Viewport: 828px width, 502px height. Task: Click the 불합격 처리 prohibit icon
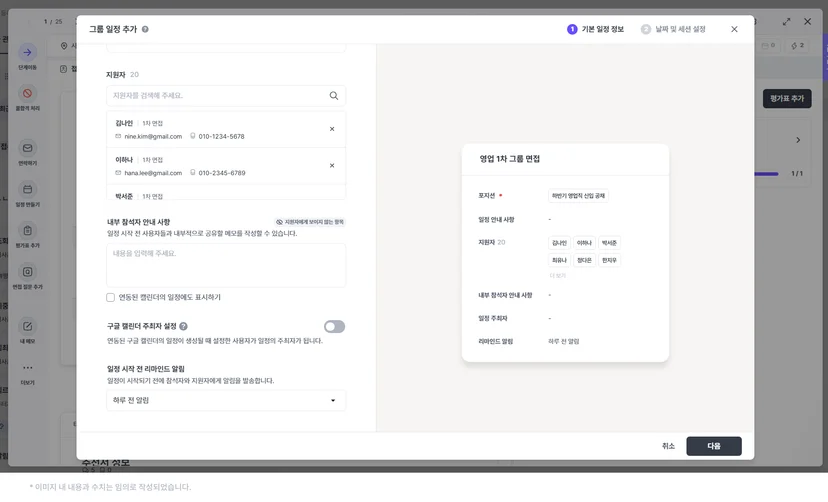[27, 93]
